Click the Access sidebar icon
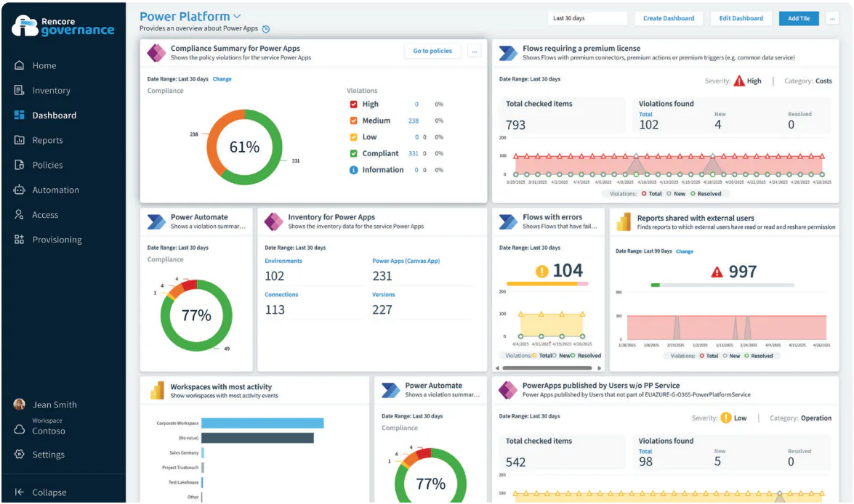The width and height of the screenshot is (854, 504). [x=19, y=214]
